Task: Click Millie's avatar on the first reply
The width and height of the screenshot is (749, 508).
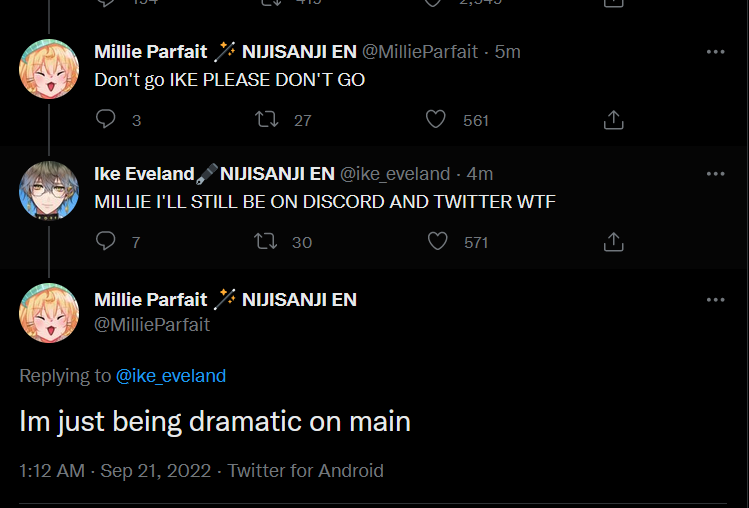Action: click(49, 69)
